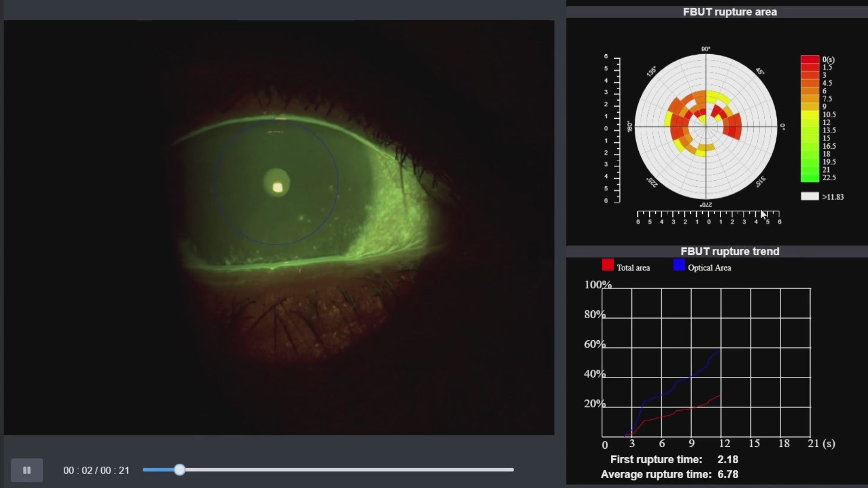Screen dimensions: 868x488
Task: Click the Optical Area legend label text
Action: coord(709,268)
